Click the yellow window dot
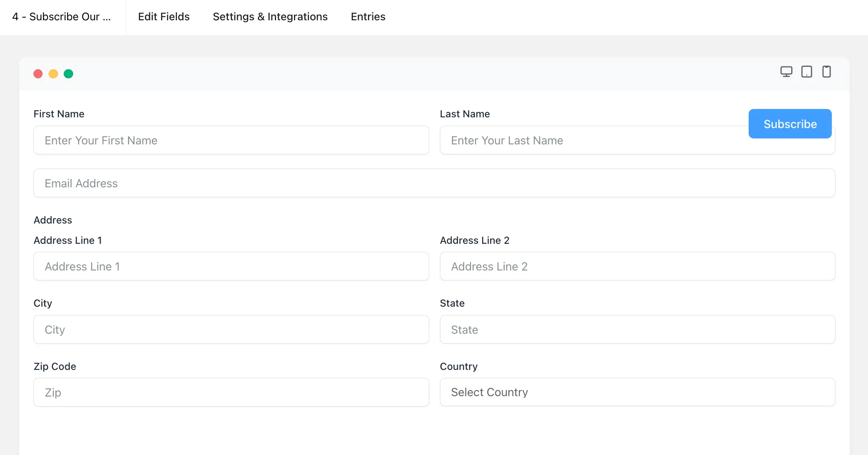Viewport: 868px width, 455px height. (x=53, y=74)
